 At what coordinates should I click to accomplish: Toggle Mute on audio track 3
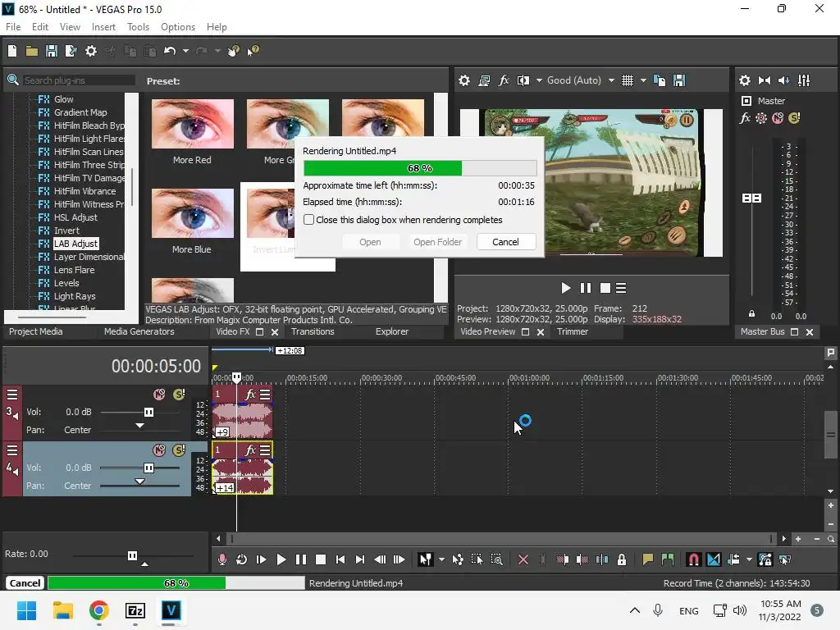click(x=159, y=395)
